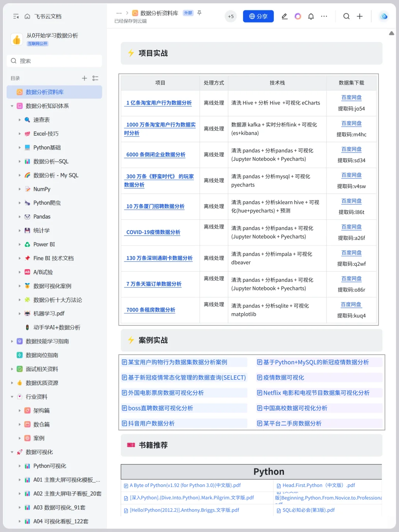The image size is (399, 532).
Task: Expand the Python基础 tree node
Action: click(x=20, y=147)
